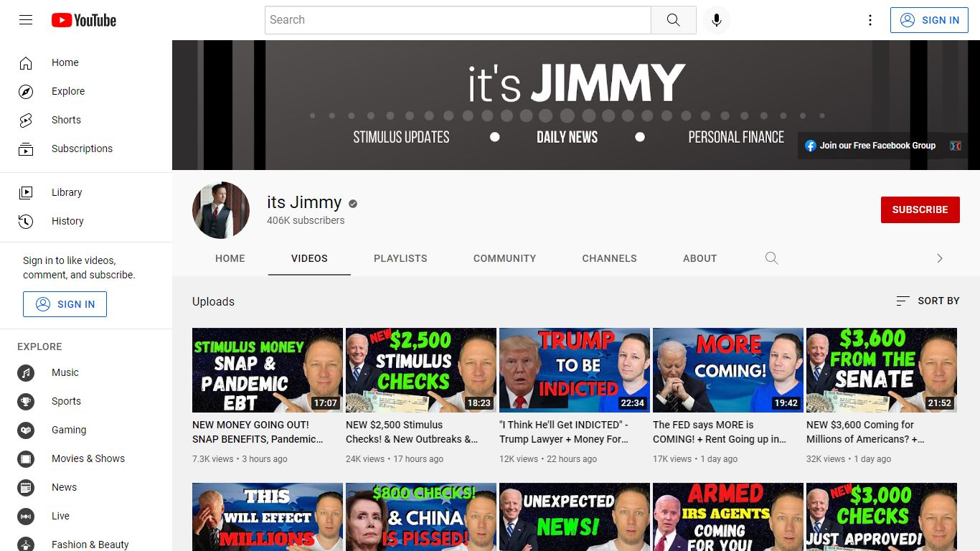Screen dimensions: 980x551
Task: Open the COMMUNITY tab
Action: [x=504, y=258]
